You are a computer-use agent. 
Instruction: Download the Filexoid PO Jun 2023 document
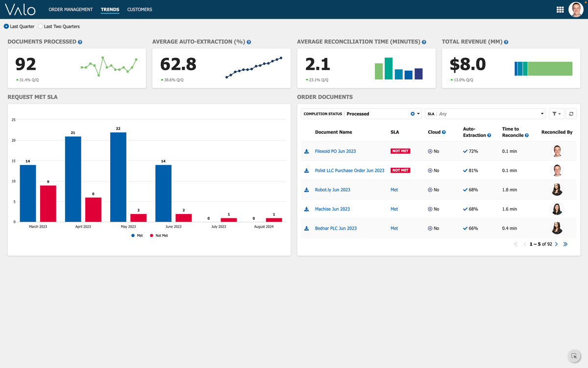click(306, 152)
